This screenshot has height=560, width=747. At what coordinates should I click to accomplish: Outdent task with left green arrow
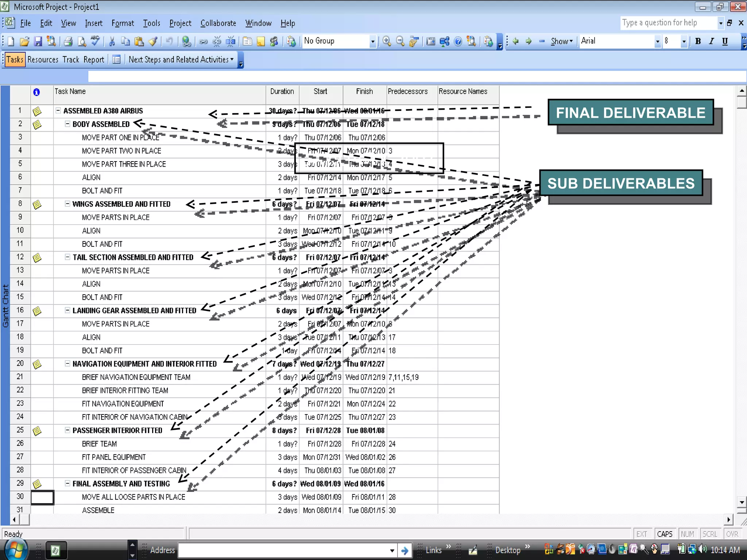(515, 41)
